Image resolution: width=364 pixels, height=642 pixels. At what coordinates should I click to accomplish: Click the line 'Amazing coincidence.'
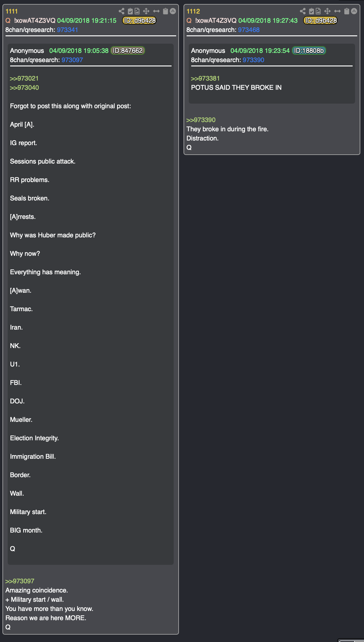click(37, 590)
